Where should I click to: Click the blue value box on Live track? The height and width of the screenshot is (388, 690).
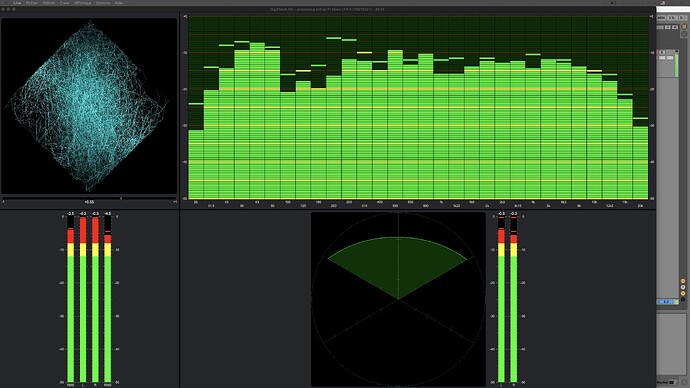pos(665,301)
